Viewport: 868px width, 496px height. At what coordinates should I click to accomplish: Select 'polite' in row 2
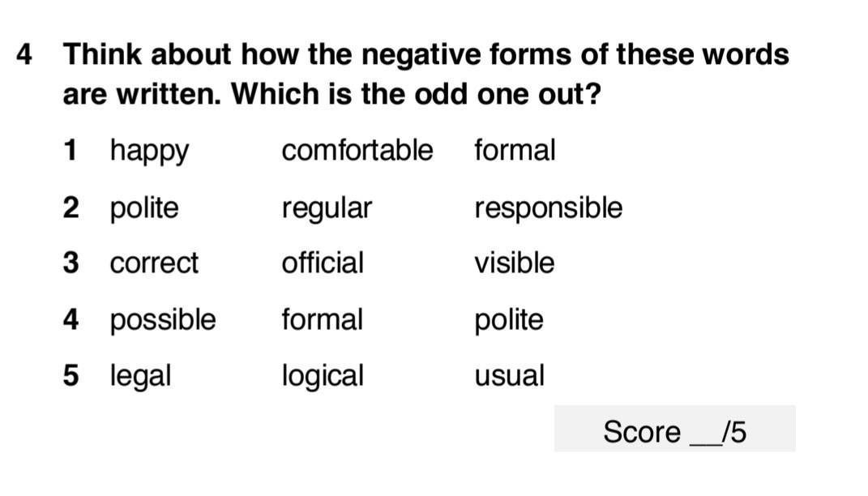coord(144,209)
